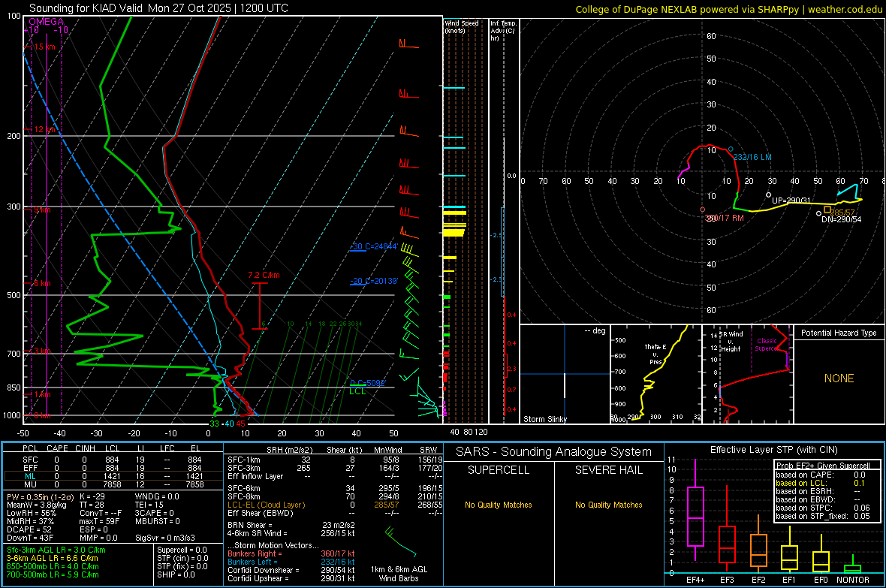
Task: Click 'No Quality Matches' under SUPERCELL
Action: (499, 505)
